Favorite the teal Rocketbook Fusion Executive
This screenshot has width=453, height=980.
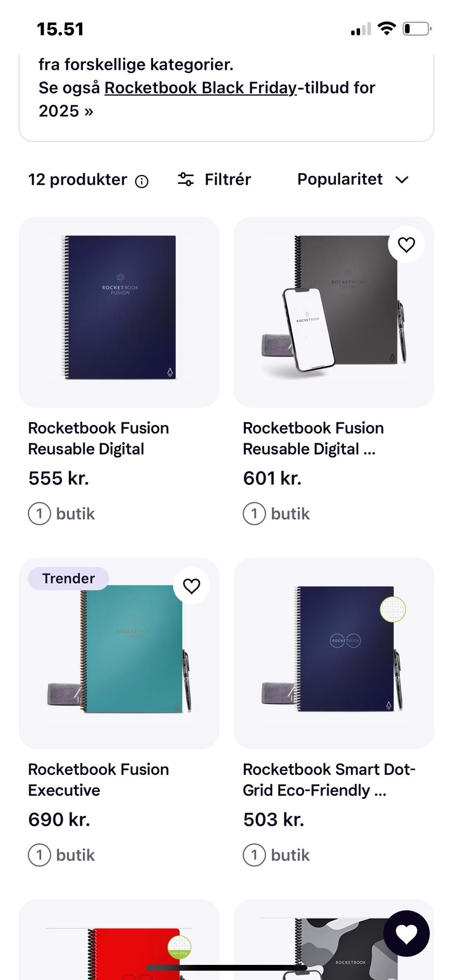coord(192,586)
